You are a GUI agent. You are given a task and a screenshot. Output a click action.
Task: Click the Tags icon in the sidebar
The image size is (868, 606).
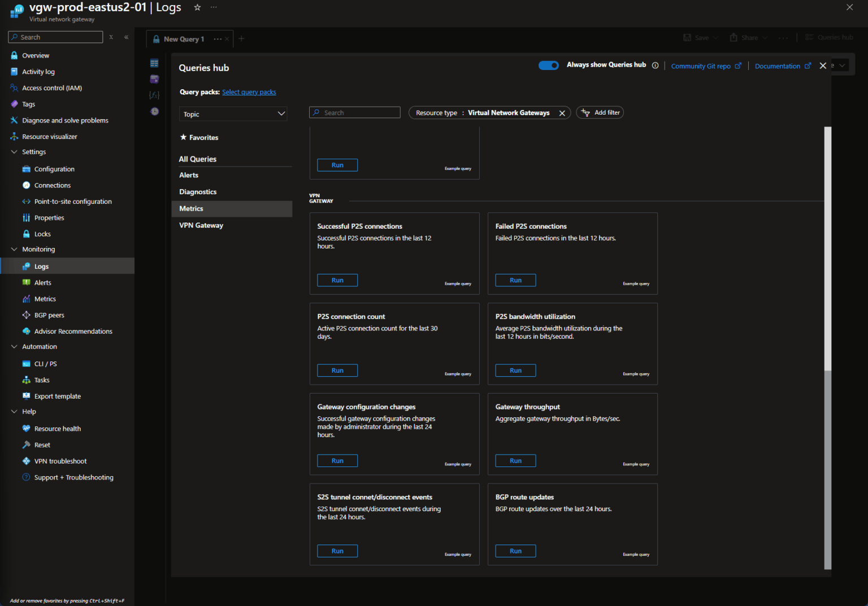(14, 104)
